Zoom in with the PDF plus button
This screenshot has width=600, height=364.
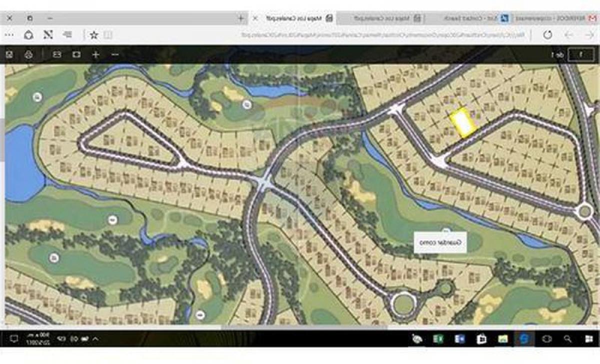point(95,54)
